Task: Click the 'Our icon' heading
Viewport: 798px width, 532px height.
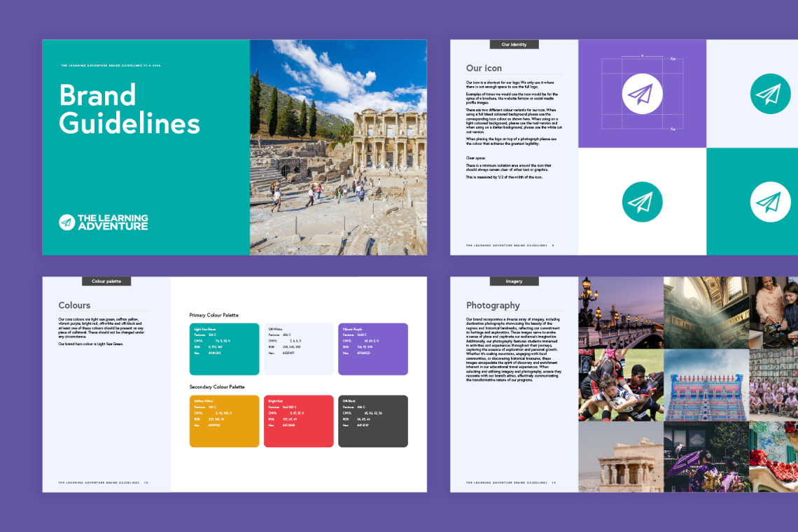Action: click(x=484, y=68)
